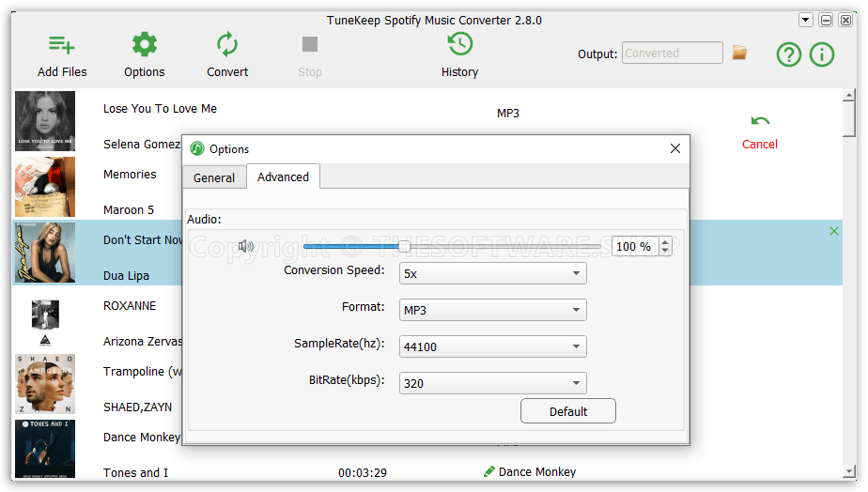Start conversion with the Convert icon
The height and width of the screenshot is (492, 868).
pyautogui.click(x=227, y=44)
